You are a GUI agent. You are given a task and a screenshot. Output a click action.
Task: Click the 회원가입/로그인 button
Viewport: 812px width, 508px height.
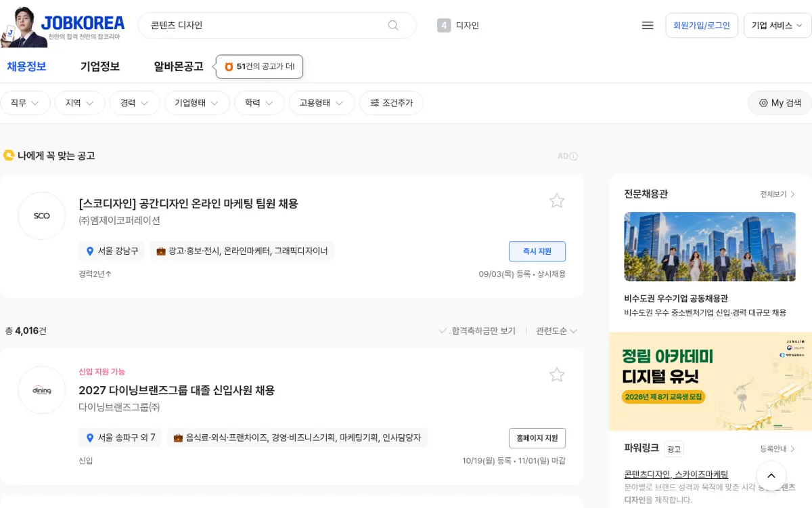click(x=702, y=26)
